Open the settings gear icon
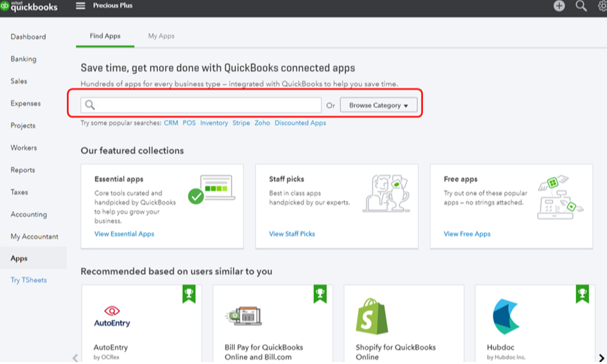 tap(603, 6)
